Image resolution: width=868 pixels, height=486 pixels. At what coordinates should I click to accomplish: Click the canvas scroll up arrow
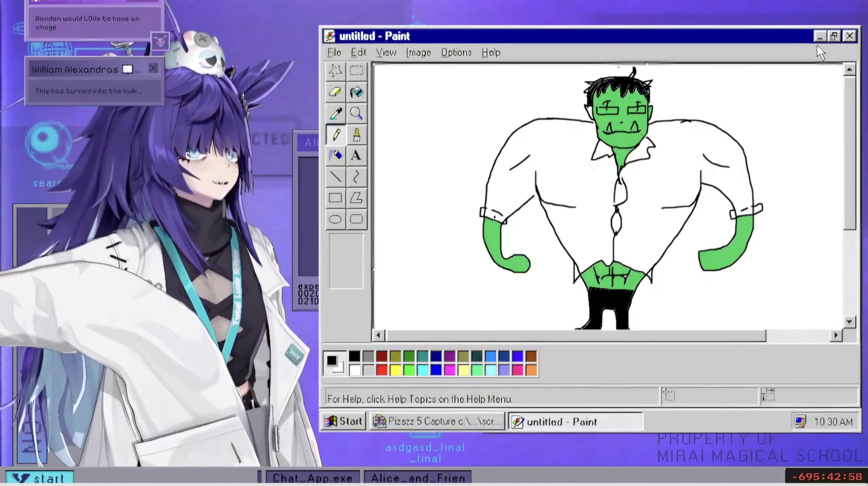click(849, 69)
